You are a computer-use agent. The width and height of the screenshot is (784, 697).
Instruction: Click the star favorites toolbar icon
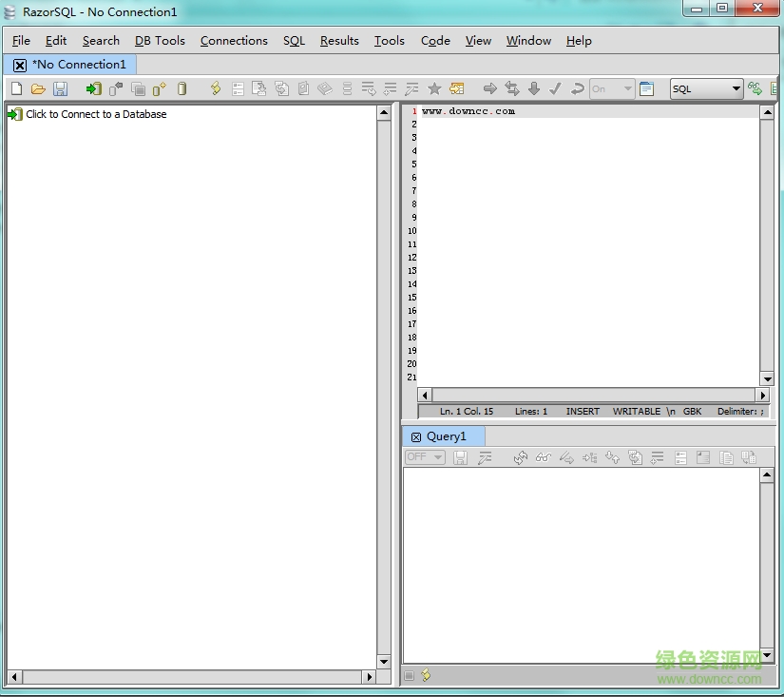point(434,88)
